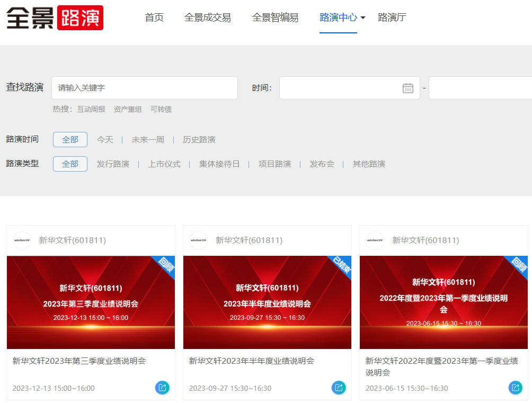Click company avatar on second 新华文轩 card
532x403 pixels.
[199, 240]
